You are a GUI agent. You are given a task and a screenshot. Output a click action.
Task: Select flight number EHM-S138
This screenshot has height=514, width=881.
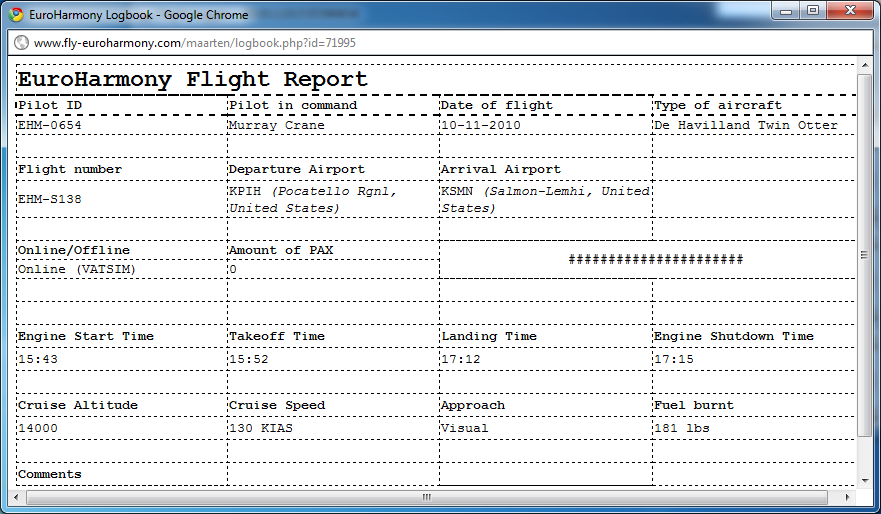pyautogui.click(x=50, y=199)
